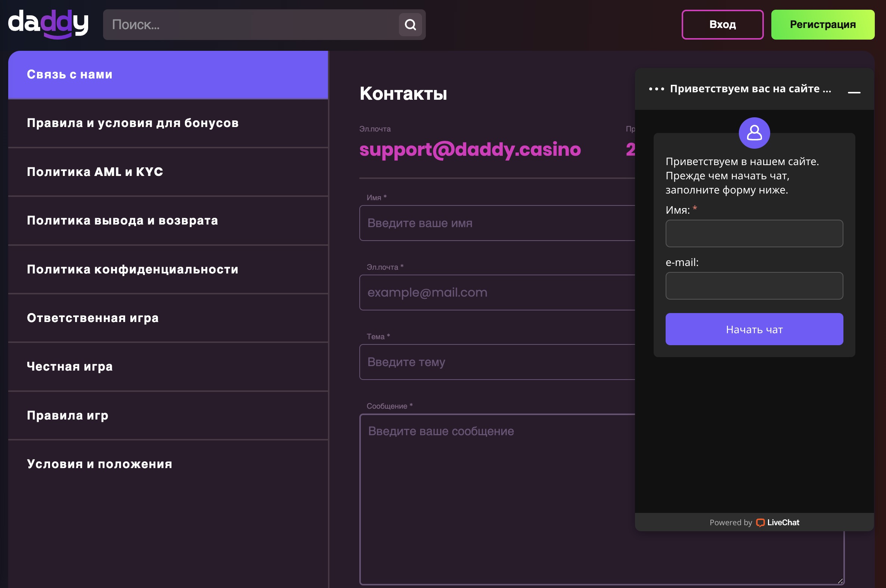
Task: Select Ответственная игра menu item
Action: [168, 318]
